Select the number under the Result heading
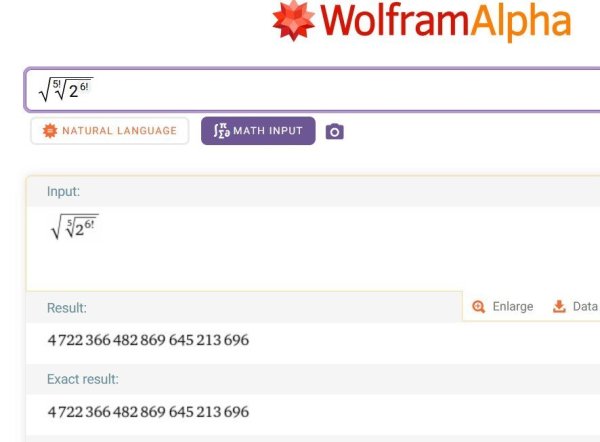The width and height of the screenshot is (600, 442). tap(148, 340)
